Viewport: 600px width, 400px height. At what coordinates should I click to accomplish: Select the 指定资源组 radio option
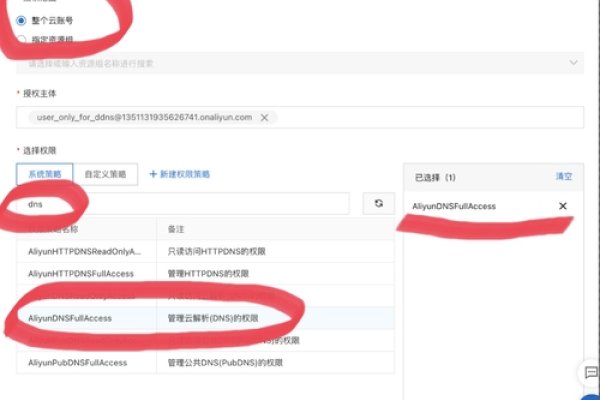coord(21,40)
